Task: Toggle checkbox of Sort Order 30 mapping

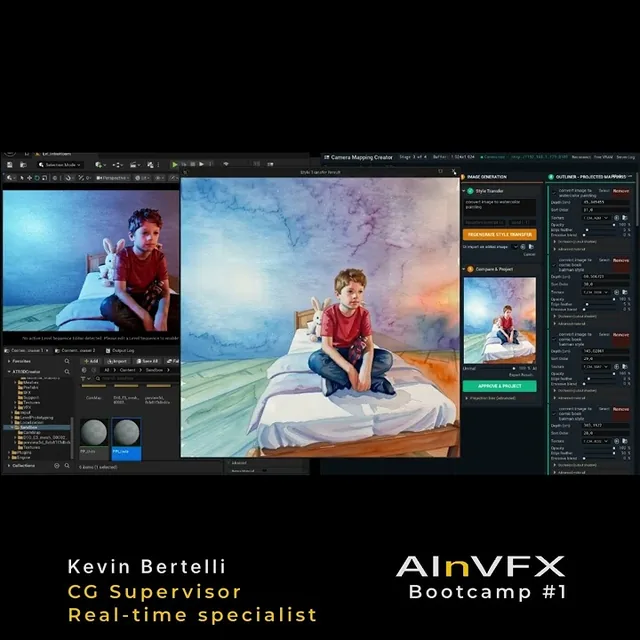Action: point(554,265)
